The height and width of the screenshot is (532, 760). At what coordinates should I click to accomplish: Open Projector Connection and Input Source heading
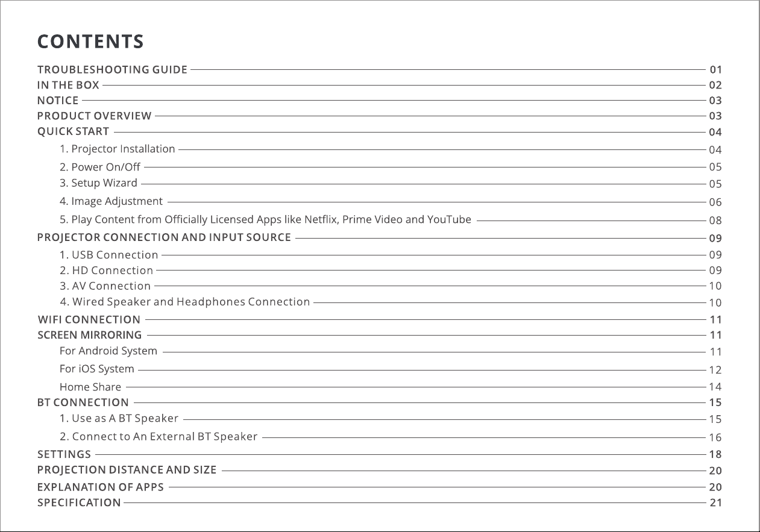pos(164,237)
